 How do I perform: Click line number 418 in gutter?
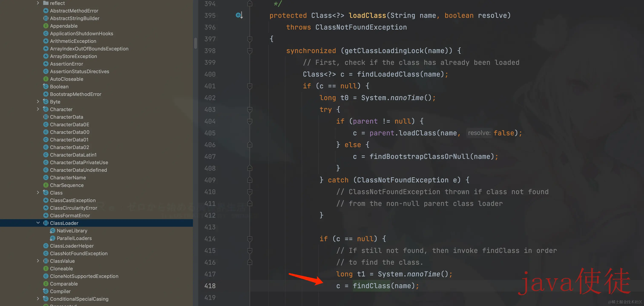tap(210, 286)
